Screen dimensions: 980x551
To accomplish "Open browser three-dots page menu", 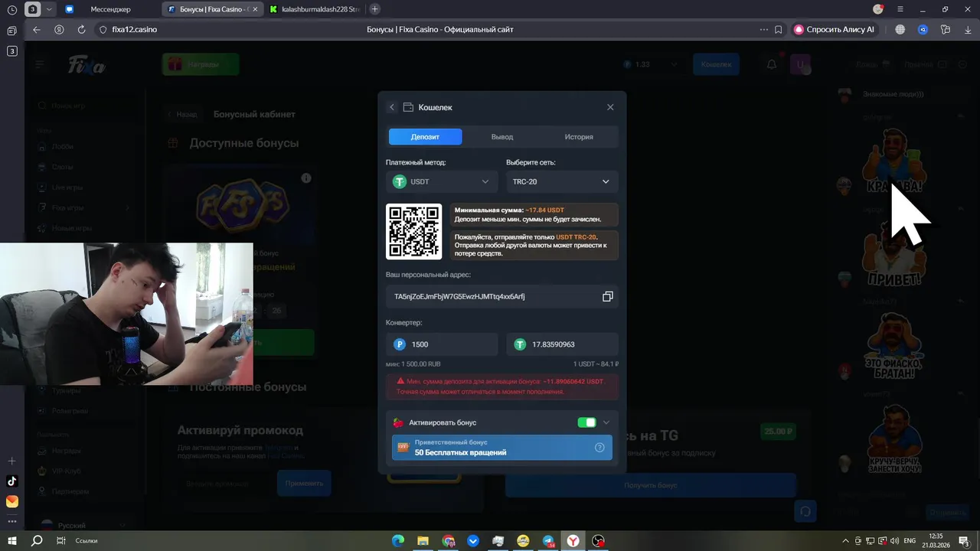I will click(x=763, y=29).
